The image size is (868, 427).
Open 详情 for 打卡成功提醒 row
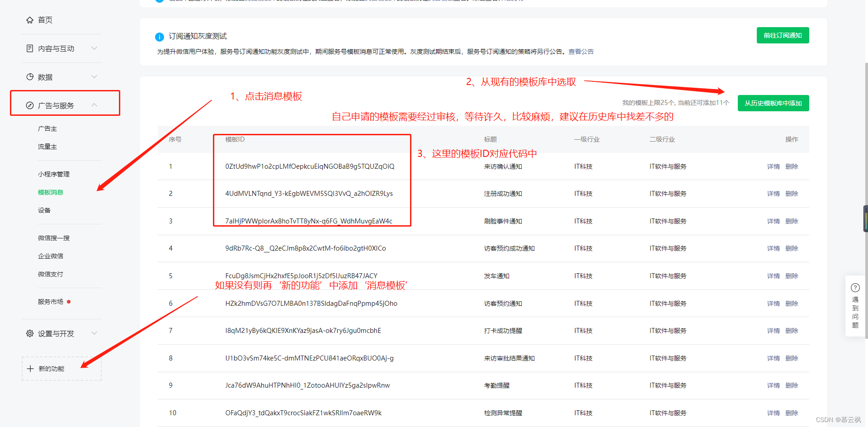tap(773, 331)
